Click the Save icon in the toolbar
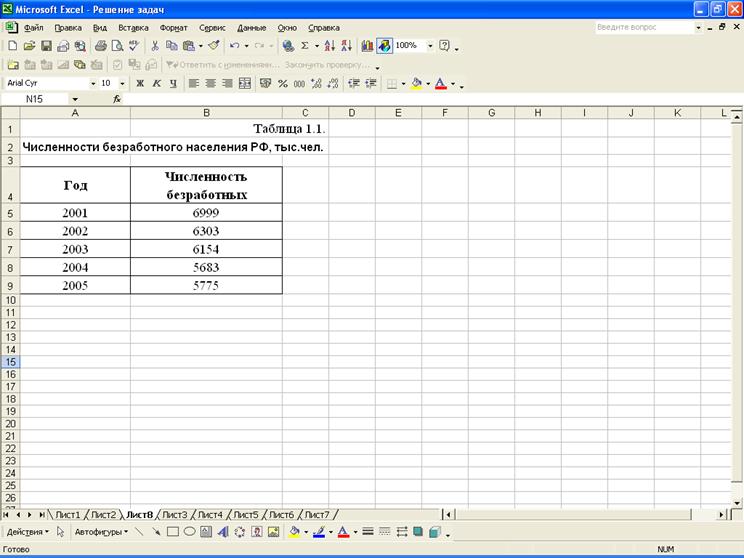744x558 pixels. [45, 46]
